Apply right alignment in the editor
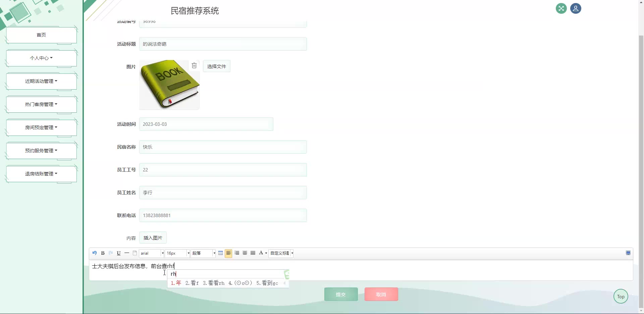 point(237,253)
